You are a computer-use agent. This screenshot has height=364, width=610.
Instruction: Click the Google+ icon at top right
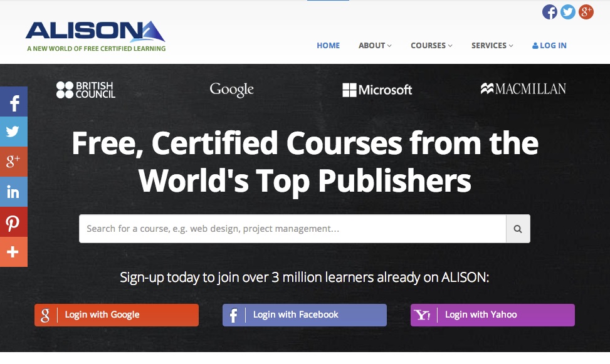pos(587,11)
